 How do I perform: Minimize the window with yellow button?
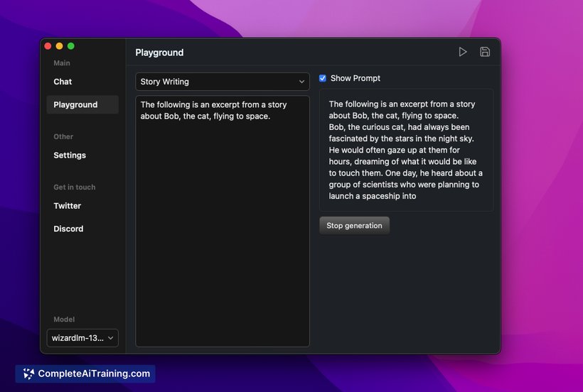tap(60, 46)
